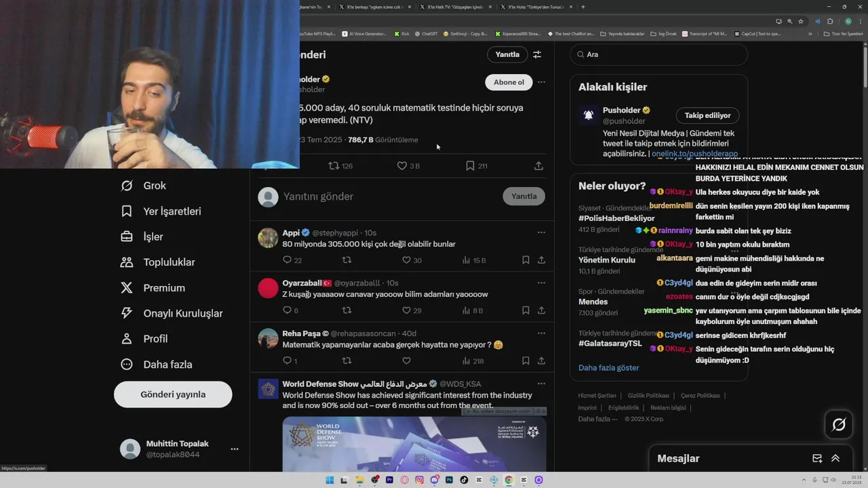Viewport: 868px width, 488px height.
Task: Open Hizmet Şartları footer link
Action: pyautogui.click(x=597, y=396)
